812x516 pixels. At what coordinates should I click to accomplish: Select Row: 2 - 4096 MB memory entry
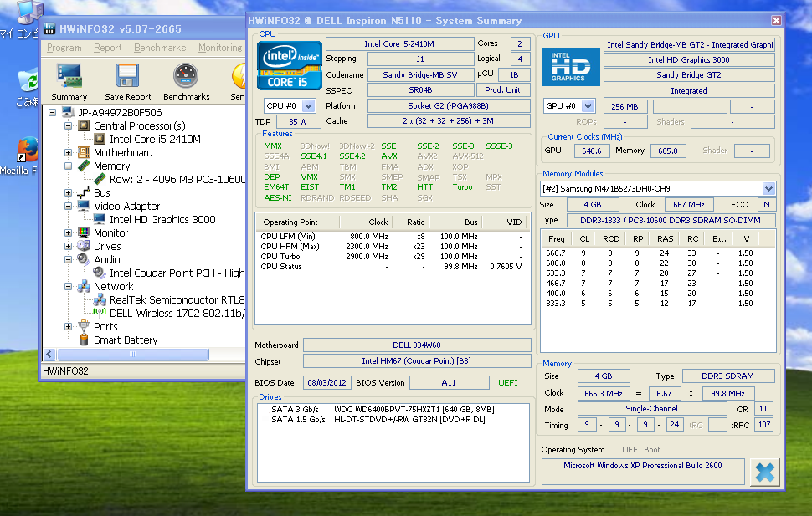177,180
